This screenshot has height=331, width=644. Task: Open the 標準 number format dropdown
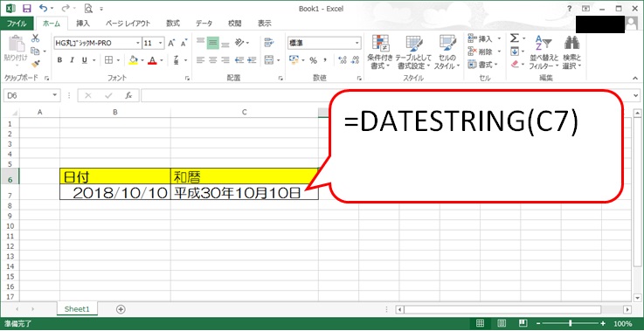(357, 43)
